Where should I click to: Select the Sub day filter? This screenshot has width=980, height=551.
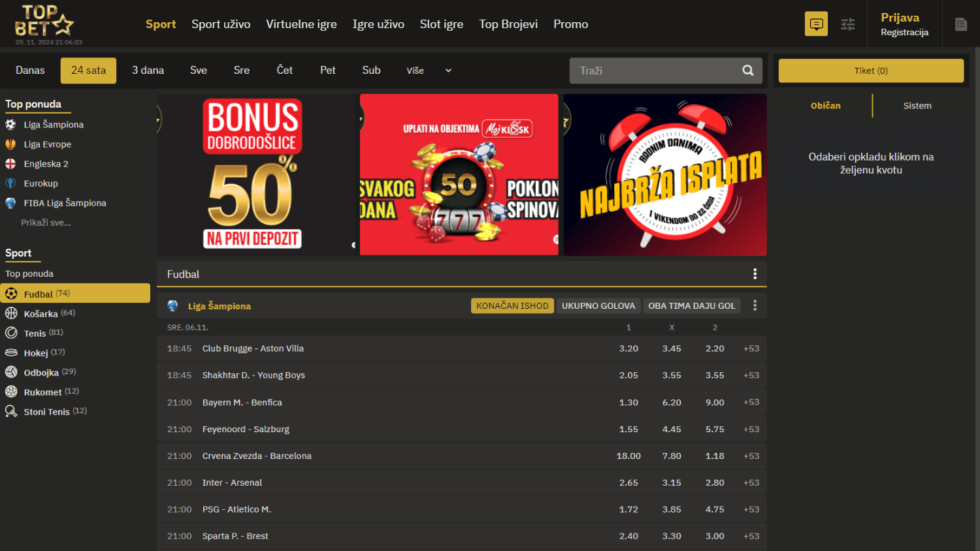pos(371,71)
